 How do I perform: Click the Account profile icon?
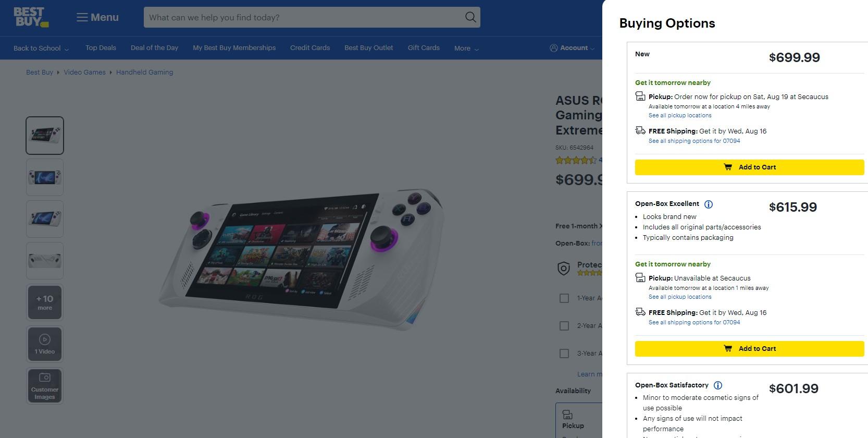pyautogui.click(x=553, y=48)
